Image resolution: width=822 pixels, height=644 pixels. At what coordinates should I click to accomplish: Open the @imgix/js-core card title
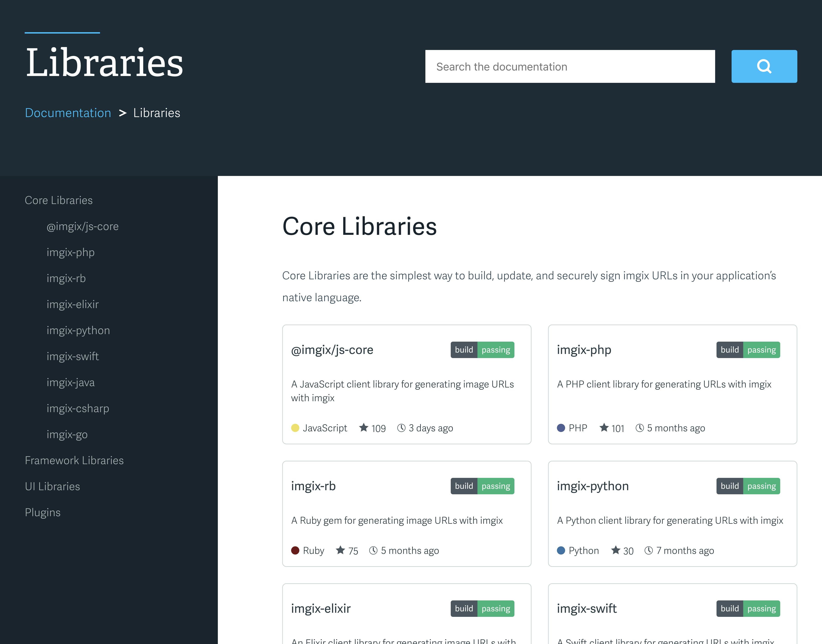(332, 350)
